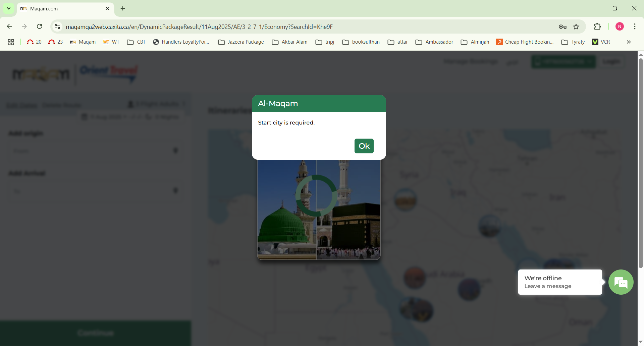The image size is (644, 346).
Task: Click Ok in the Al-Maqam dialog
Action: click(x=364, y=146)
